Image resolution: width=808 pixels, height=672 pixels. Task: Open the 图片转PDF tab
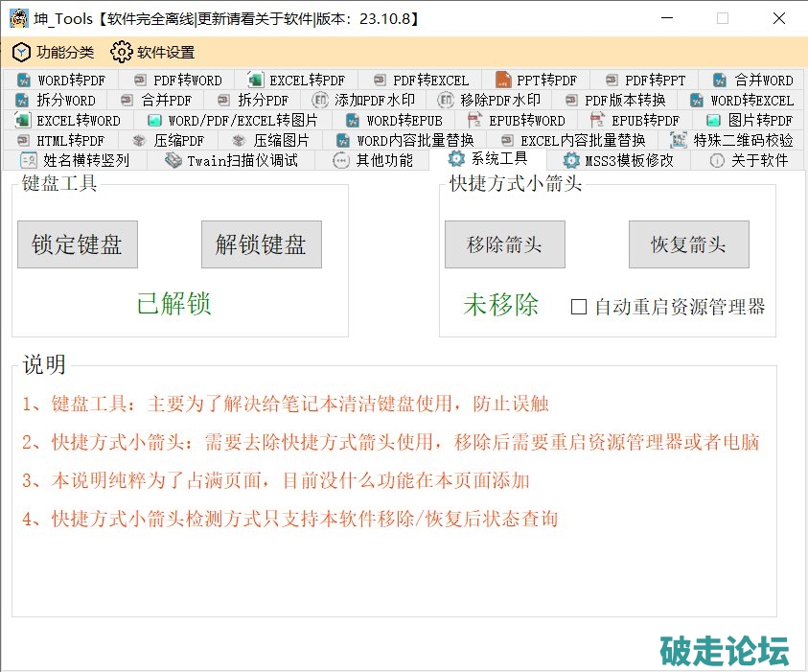pos(750,121)
